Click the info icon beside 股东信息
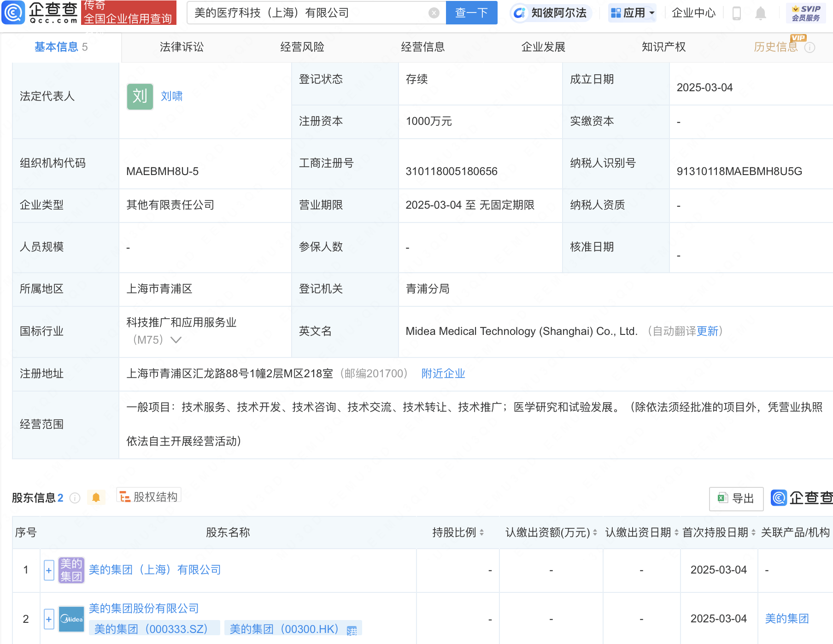The width and height of the screenshot is (833, 644). click(75, 498)
